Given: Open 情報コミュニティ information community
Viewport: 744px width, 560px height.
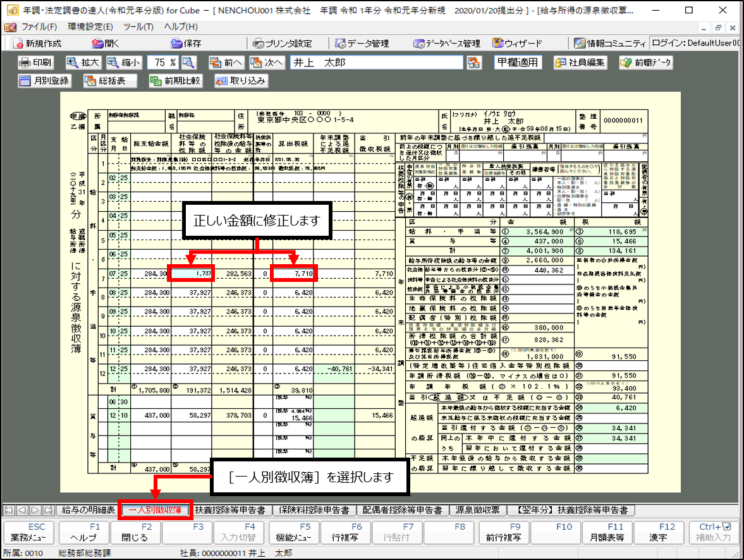Looking at the screenshot, I should pos(610,44).
